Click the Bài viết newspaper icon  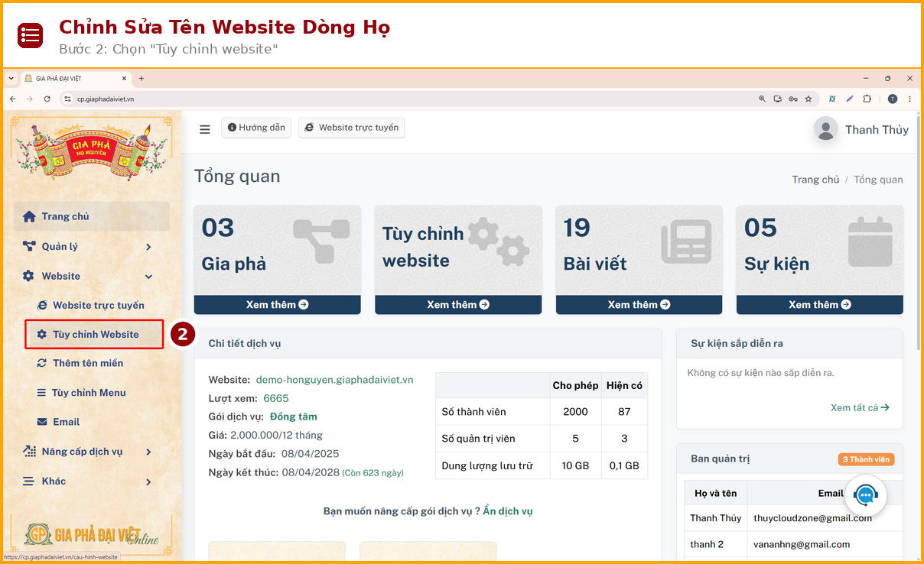coord(686,241)
